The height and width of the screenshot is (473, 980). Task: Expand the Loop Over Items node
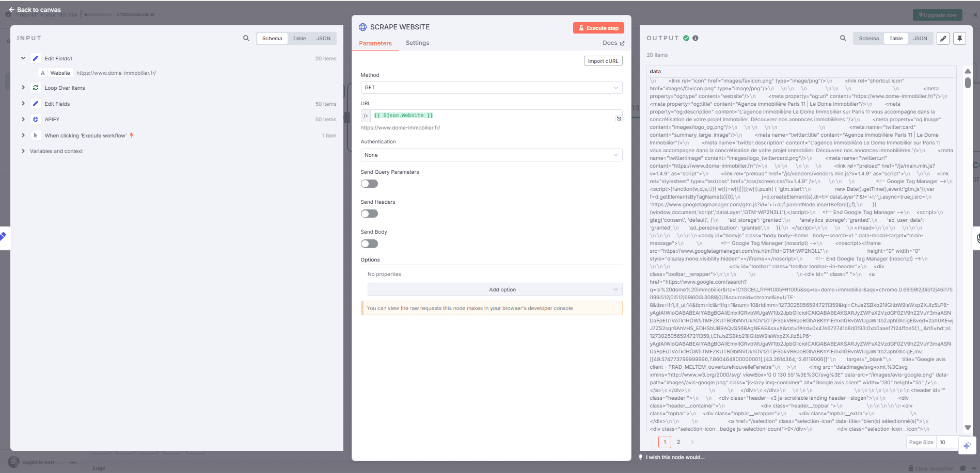click(x=23, y=88)
